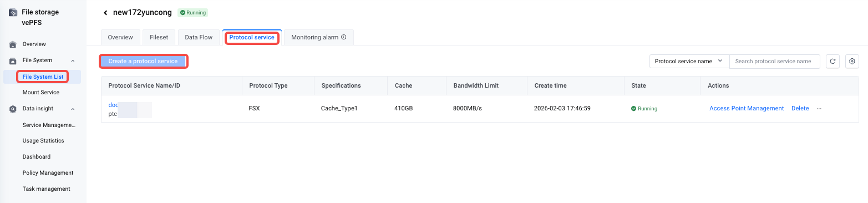Click Create a protocol service button
The image size is (868, 203).
click(144, 61)
